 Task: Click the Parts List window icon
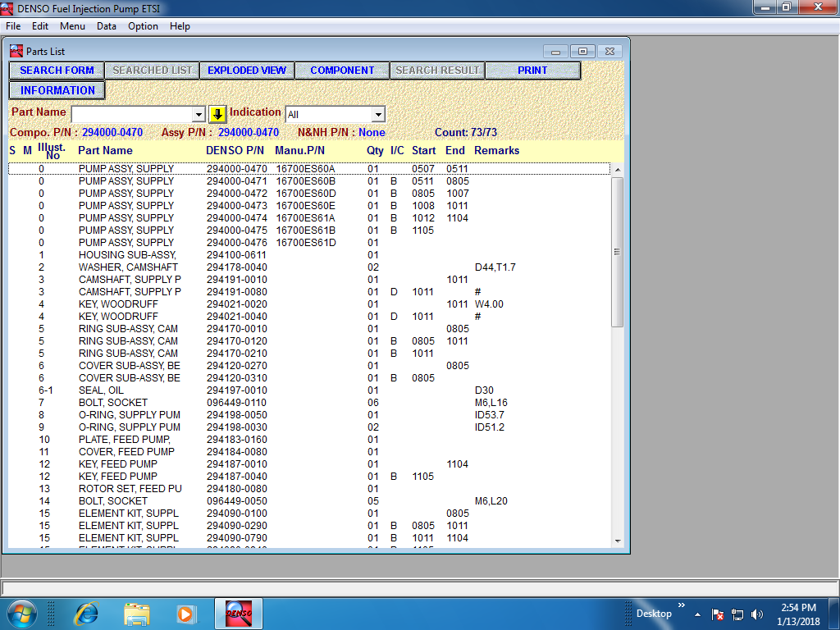pos(16,51)
